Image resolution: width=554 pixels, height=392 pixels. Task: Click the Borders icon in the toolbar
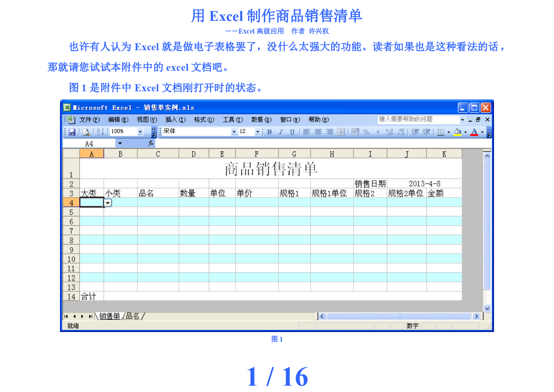pos(441,132)
